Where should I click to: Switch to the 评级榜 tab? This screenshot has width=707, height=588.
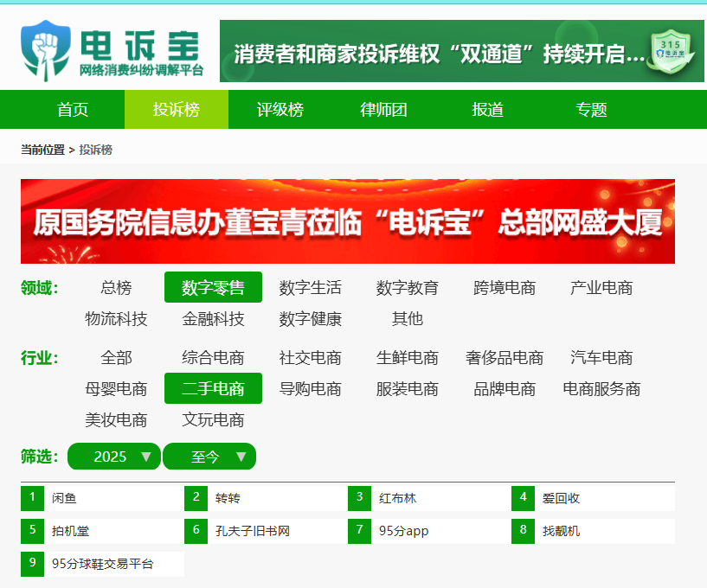pyautogui.click(x=280, y=110)
